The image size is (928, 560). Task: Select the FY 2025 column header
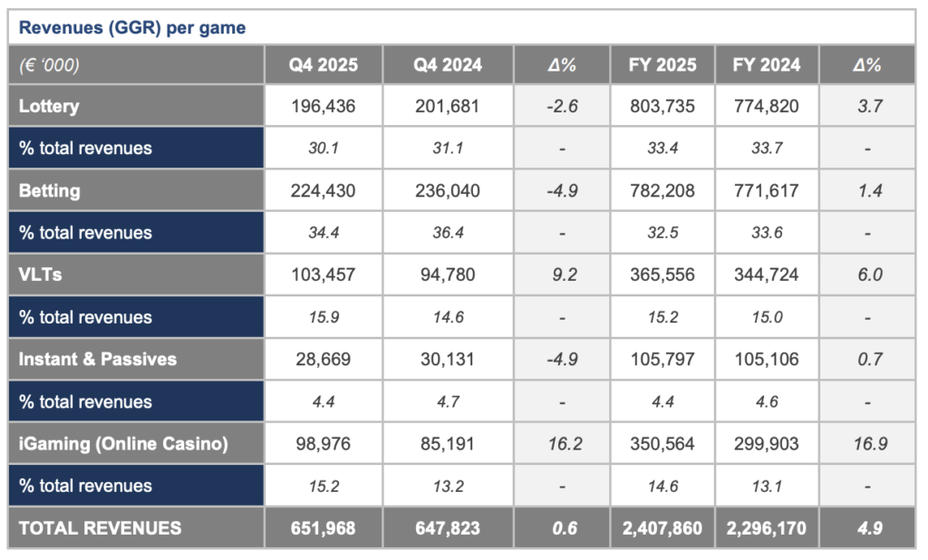(662, 64)
